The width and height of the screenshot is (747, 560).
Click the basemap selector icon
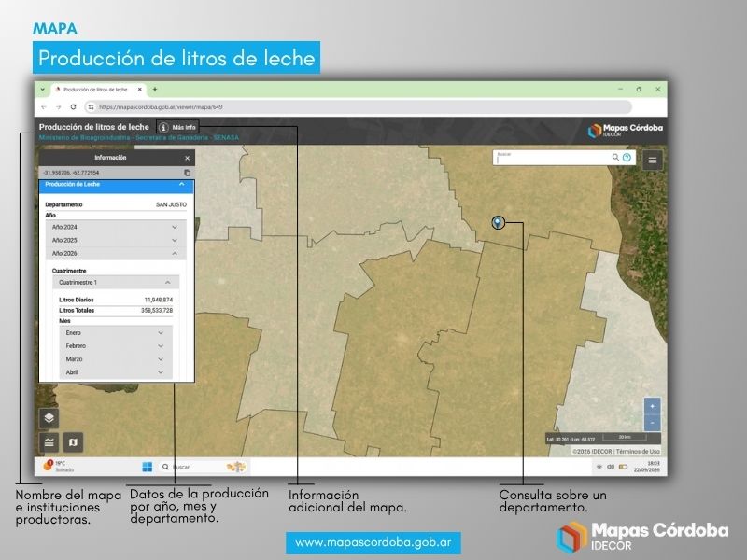(73, 442)
